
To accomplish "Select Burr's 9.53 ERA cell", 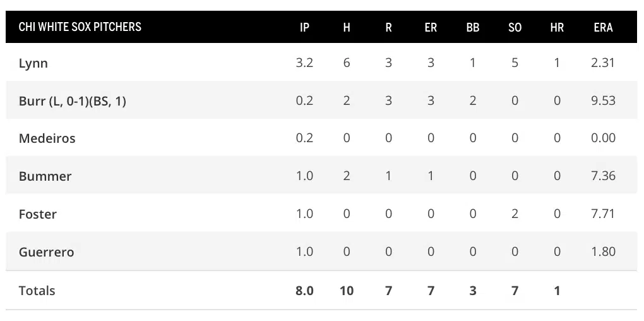I will [x=603, y=100].
